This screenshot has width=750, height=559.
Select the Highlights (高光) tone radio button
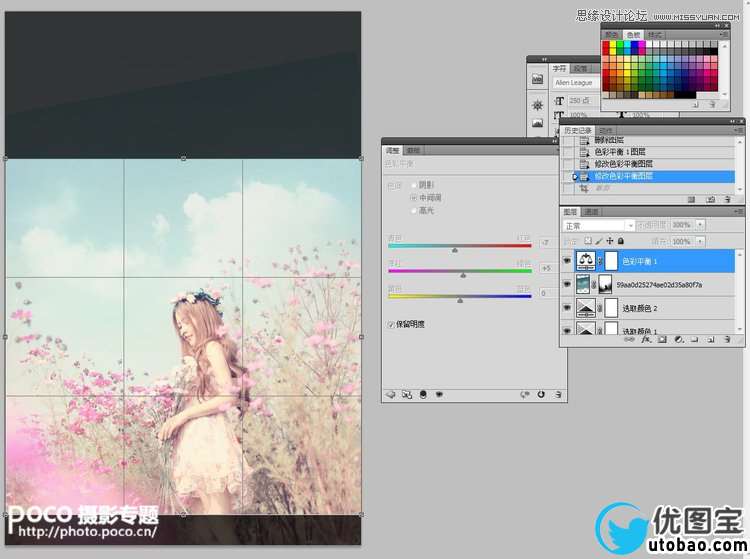click(x=414, y=210)
